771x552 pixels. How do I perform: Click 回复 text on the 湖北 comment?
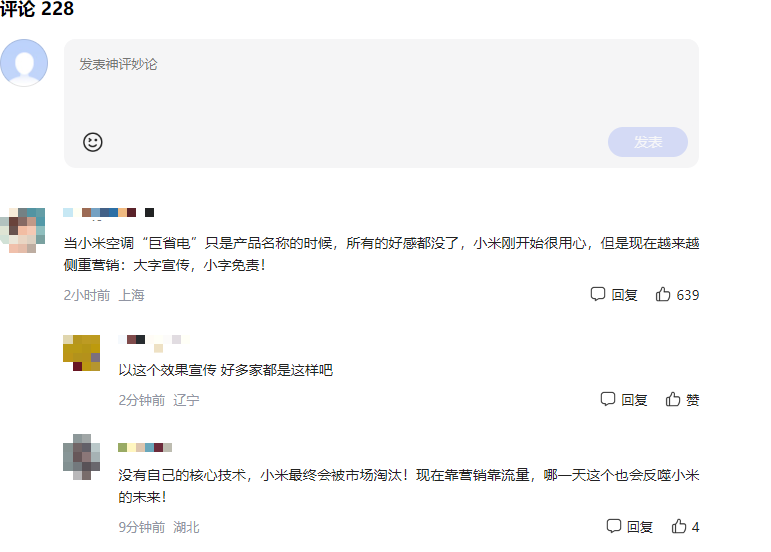(x=640, y=526)
